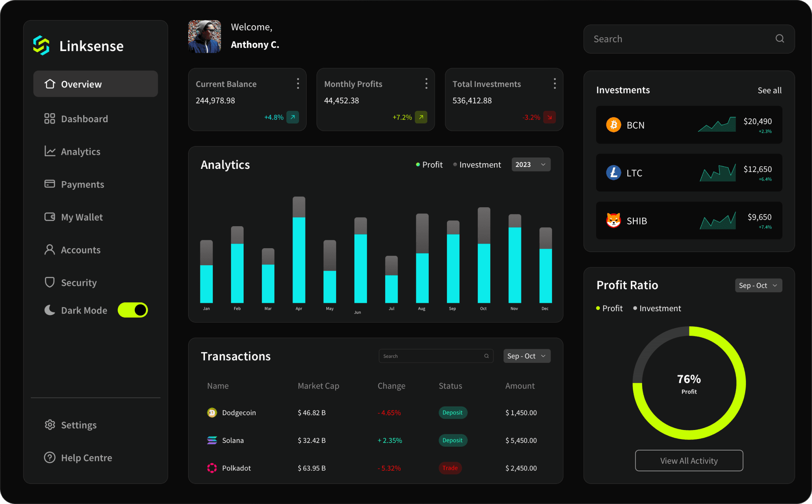Image resolution: width=812 pixels, height=504 pixels.
Task: Click the Transactions search field
Action: pos(433,356)
